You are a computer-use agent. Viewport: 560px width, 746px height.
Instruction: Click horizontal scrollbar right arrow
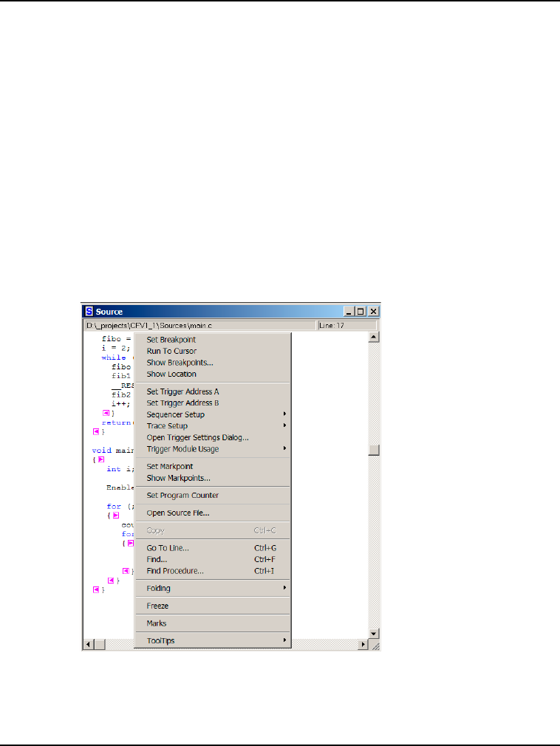coord(363,645)
